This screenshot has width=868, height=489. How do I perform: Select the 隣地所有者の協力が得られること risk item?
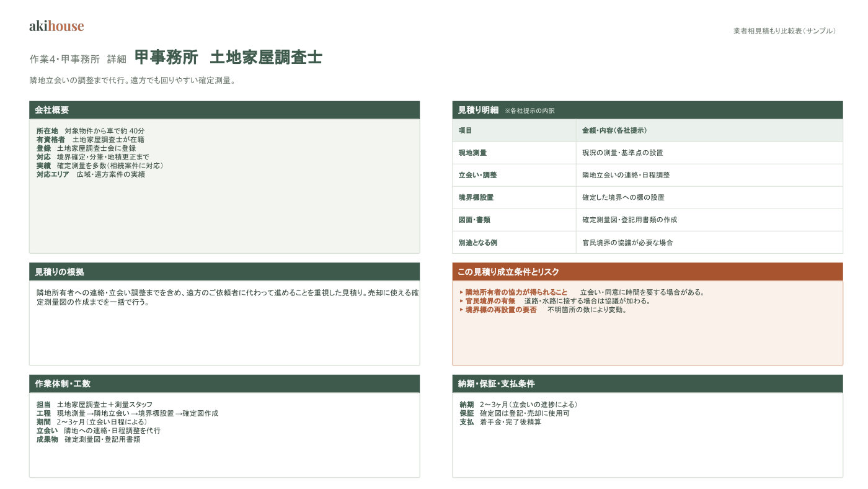[582, 292]
